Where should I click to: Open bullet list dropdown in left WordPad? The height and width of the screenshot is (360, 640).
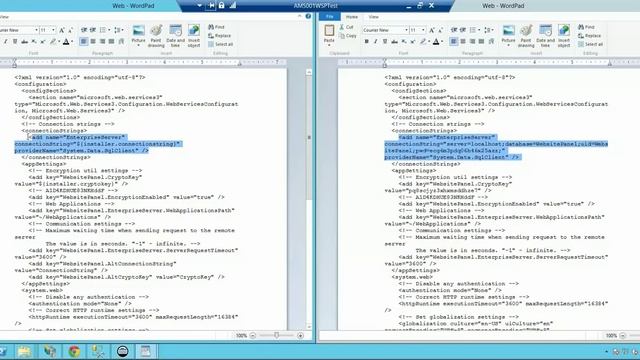(109, 30)
